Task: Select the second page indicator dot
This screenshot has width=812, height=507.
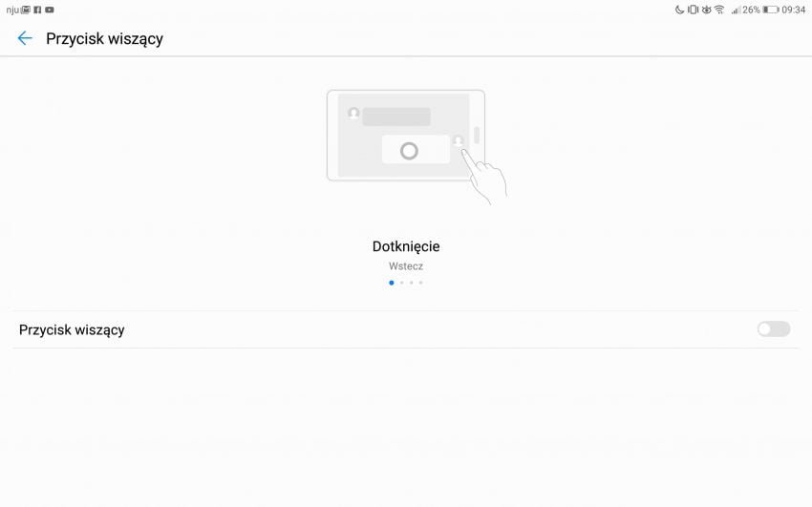Action: [x=401, y=283]
